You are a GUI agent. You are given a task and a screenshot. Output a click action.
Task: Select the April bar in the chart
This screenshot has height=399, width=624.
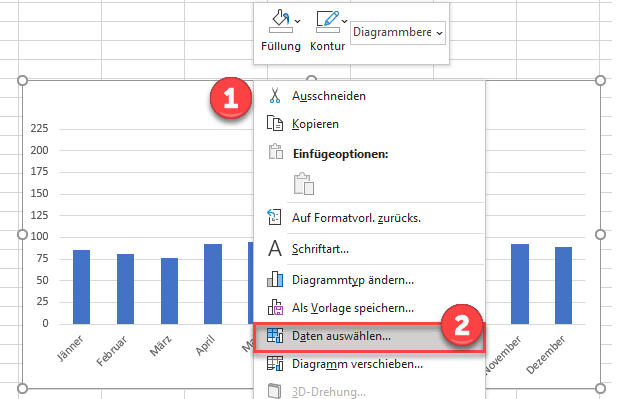[x=213, y=284]
